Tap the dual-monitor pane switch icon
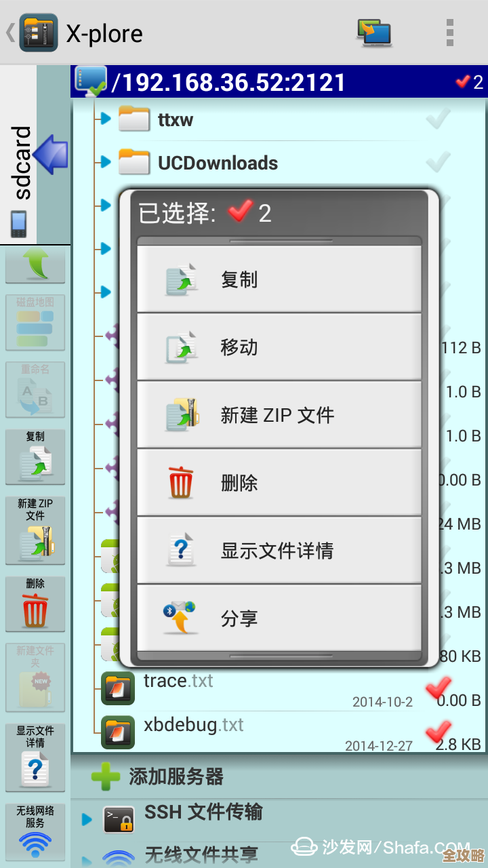488x868 pixels. coord(374,33)
